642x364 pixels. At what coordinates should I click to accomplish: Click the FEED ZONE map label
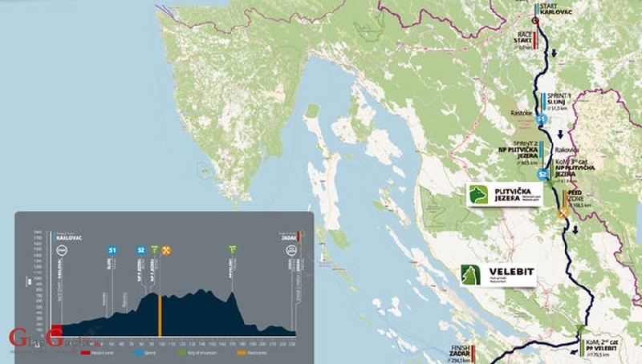click(x=575, y=196)
